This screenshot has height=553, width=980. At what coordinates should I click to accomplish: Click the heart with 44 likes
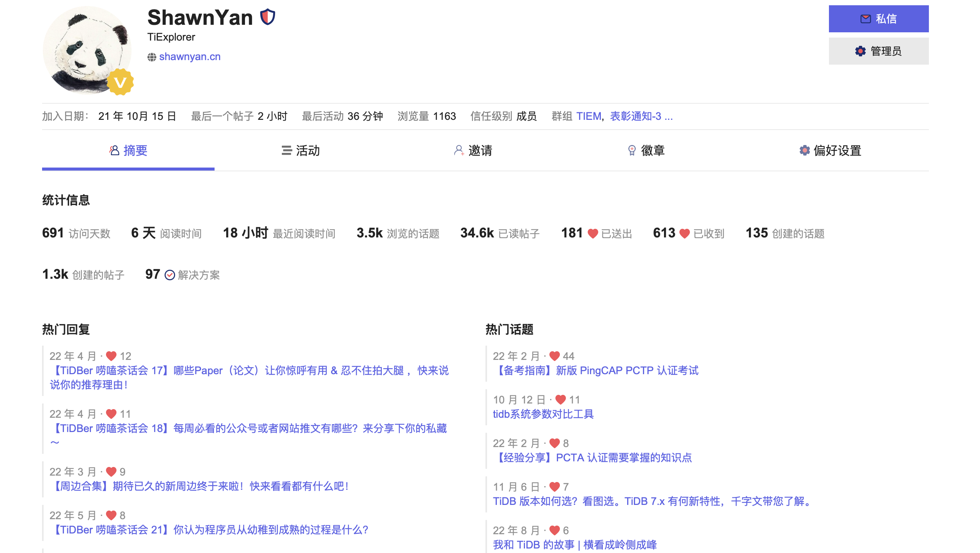click(x=554, y=356)
